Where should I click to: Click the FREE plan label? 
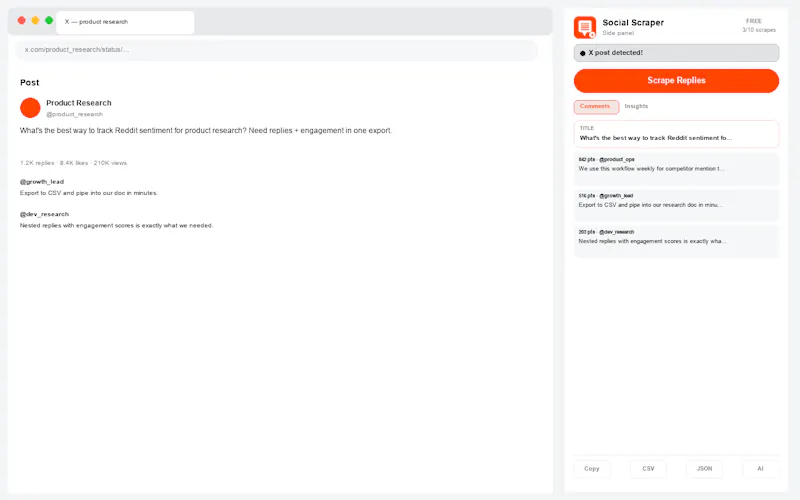754,21
